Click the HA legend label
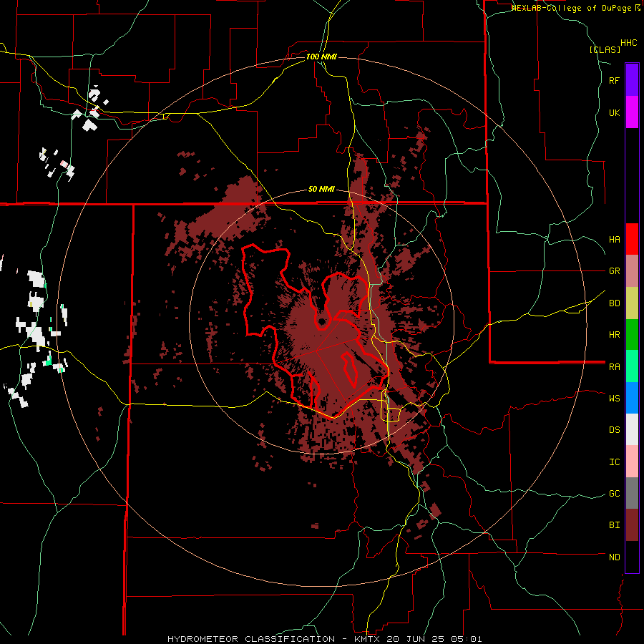Screen dimensions: 644x644 (x=614, y=240)
